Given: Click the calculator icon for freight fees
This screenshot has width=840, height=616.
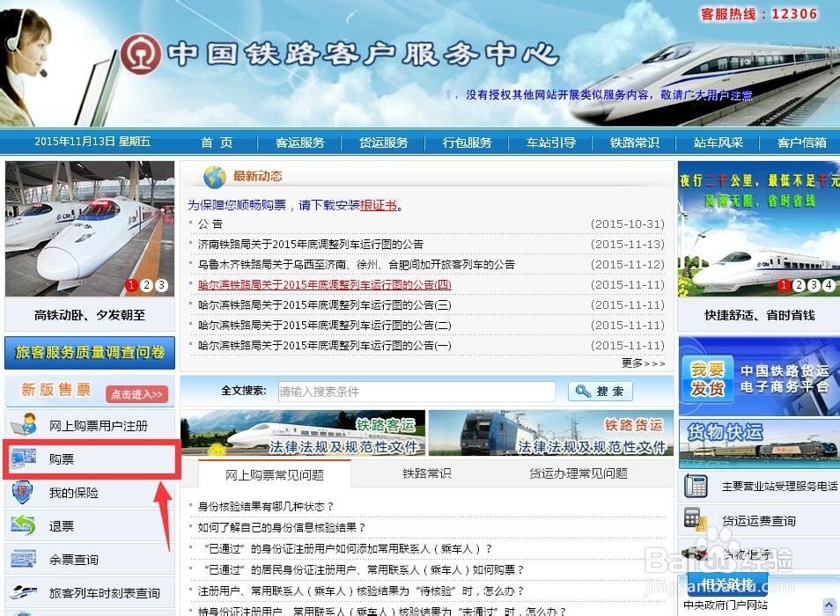Looking at the screenshot, I should point(696,520).
